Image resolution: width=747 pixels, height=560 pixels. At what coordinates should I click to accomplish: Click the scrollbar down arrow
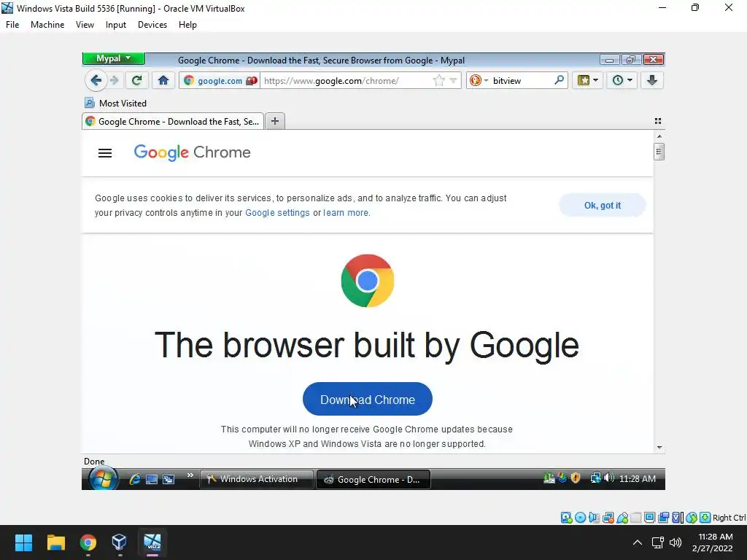(659, 448)
